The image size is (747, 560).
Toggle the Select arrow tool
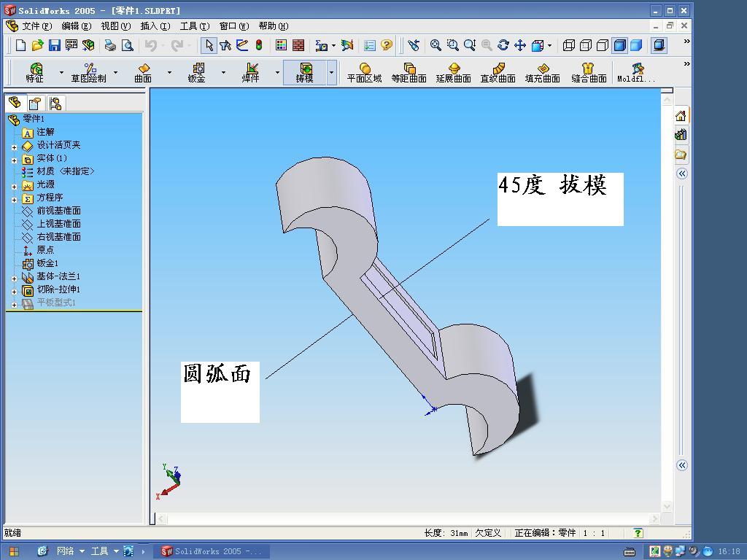(209, 45)
